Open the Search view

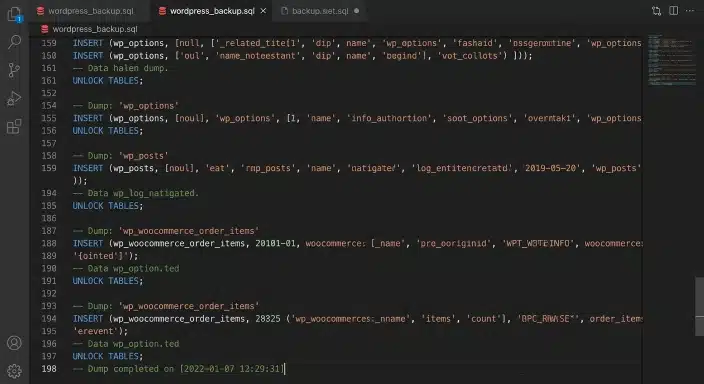pyautogui.click(x=14, y=42)
